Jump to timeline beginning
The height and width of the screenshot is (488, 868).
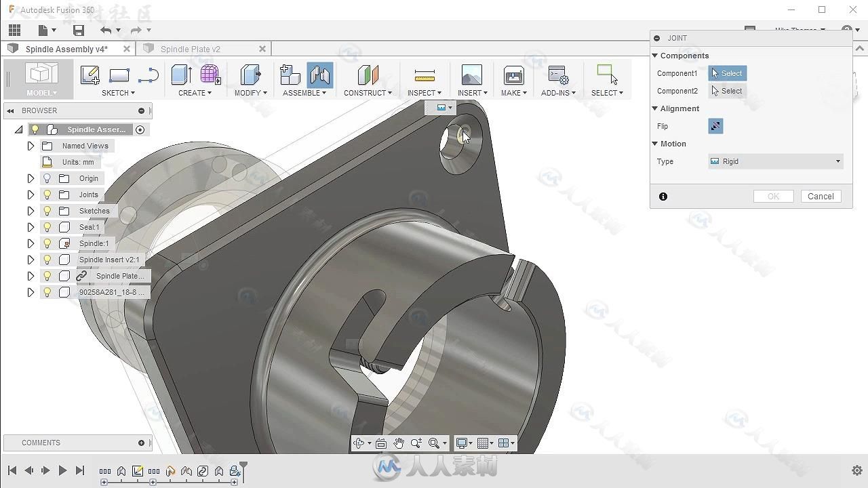12,470
